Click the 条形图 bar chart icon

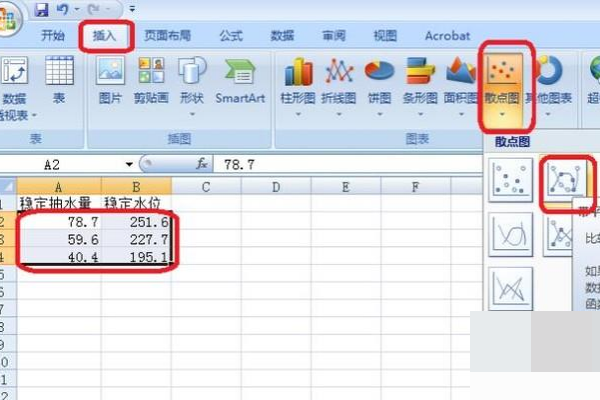pyautogui.click(x=420, y=71)
